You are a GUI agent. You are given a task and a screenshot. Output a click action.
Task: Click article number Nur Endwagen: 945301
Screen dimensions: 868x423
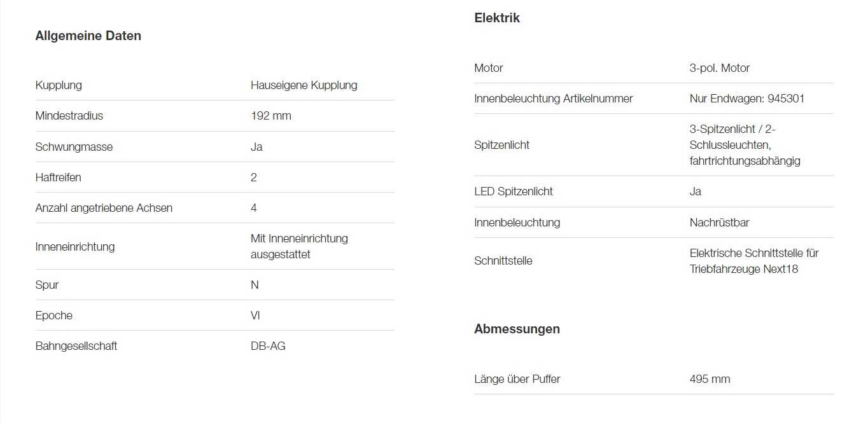pyautogui.click(x=743, y=99)
